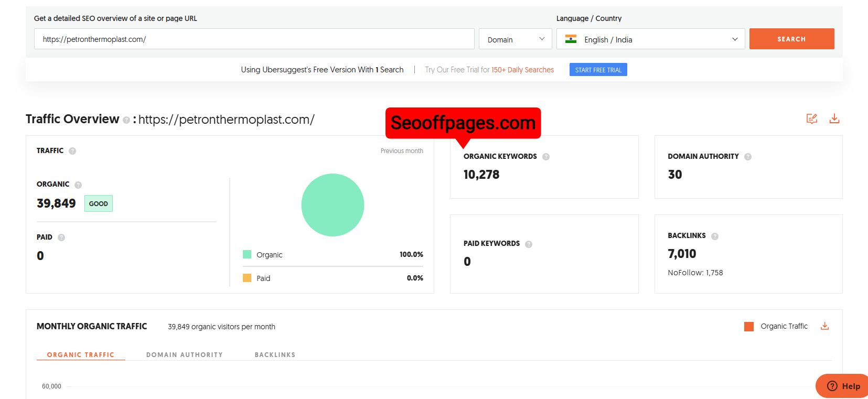This screenshot has width=868, height=399.
Task: Click the Backlinks info question icon
Action: pos(715,236)
